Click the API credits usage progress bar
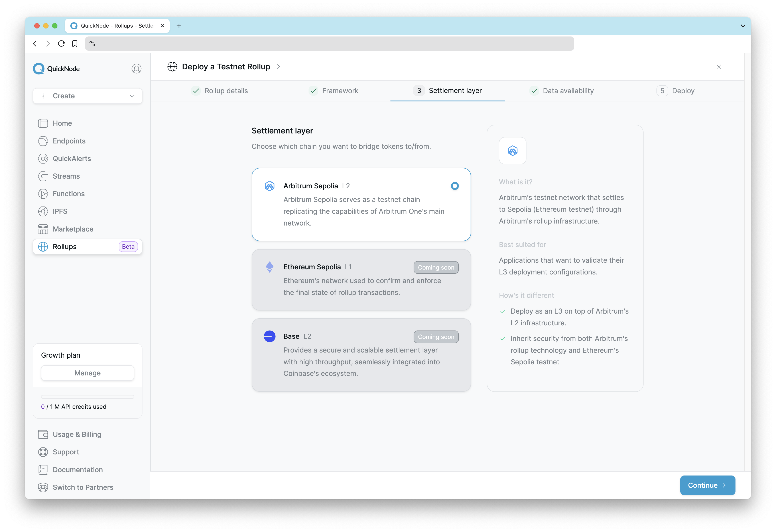This screenshot has width=776, height=532. pos(87,397)
